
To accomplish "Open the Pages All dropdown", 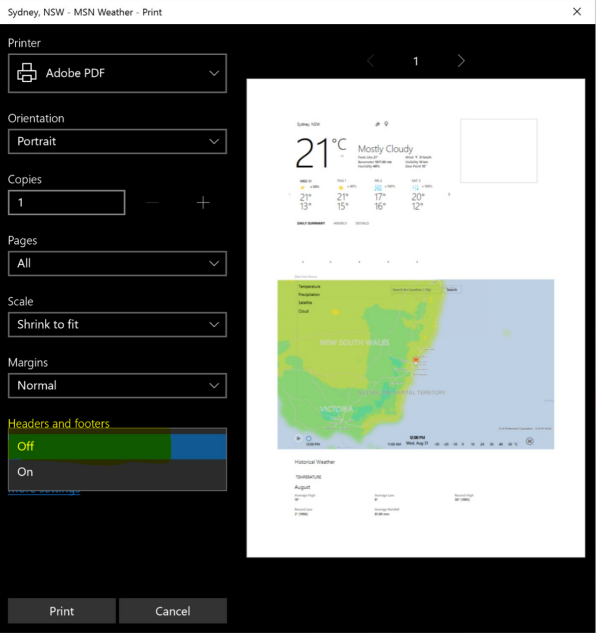I will click(117, 264).
